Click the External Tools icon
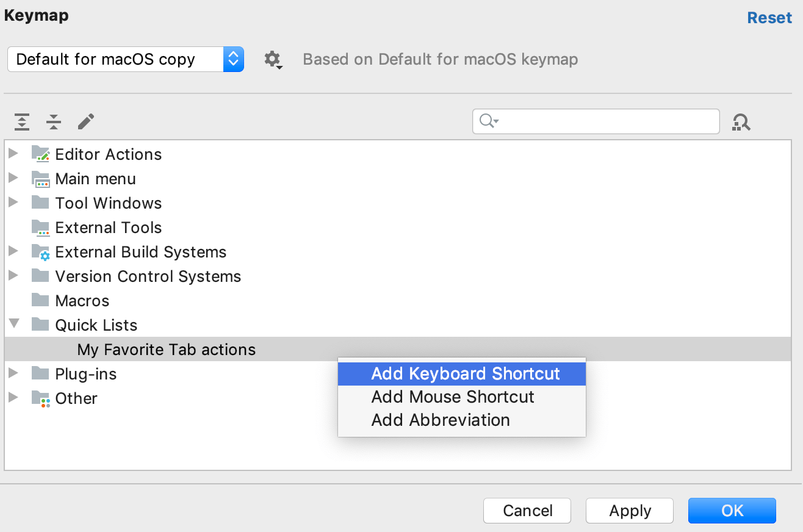Viewport: 803px width, 532px height. (x=40, y=227)
